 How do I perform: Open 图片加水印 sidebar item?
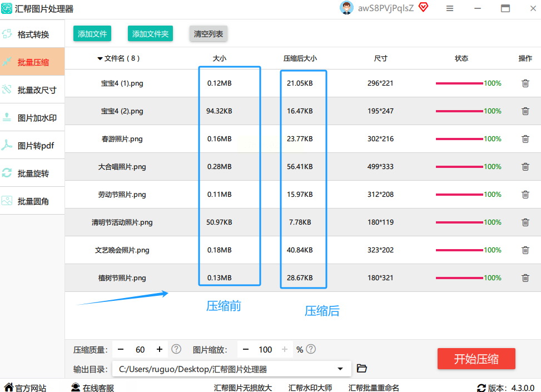coord(32,117)
